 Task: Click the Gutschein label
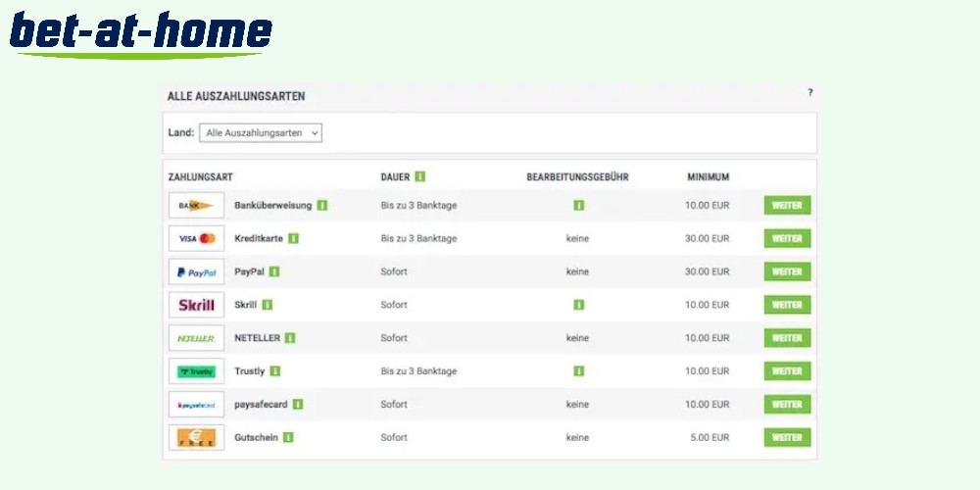256,437
